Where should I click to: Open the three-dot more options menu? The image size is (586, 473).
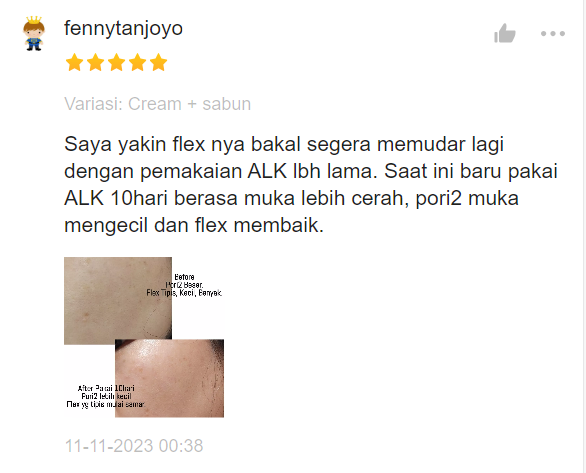point(553,34)
